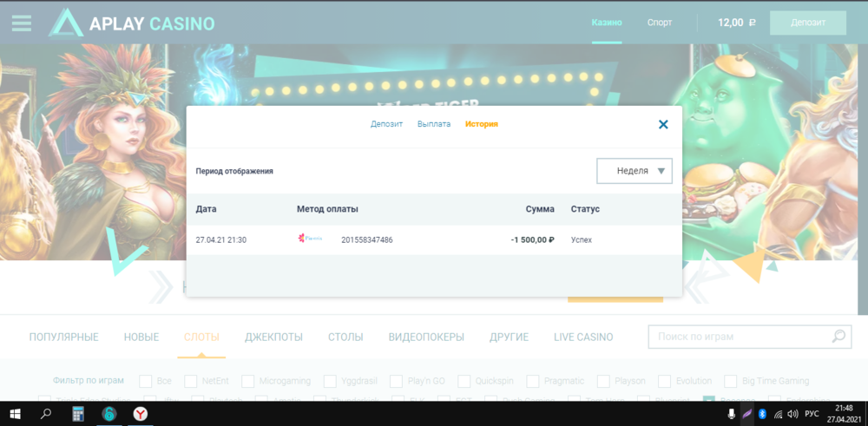
Task: Open the Windows Start menu
Action: [x=15, y=413]
